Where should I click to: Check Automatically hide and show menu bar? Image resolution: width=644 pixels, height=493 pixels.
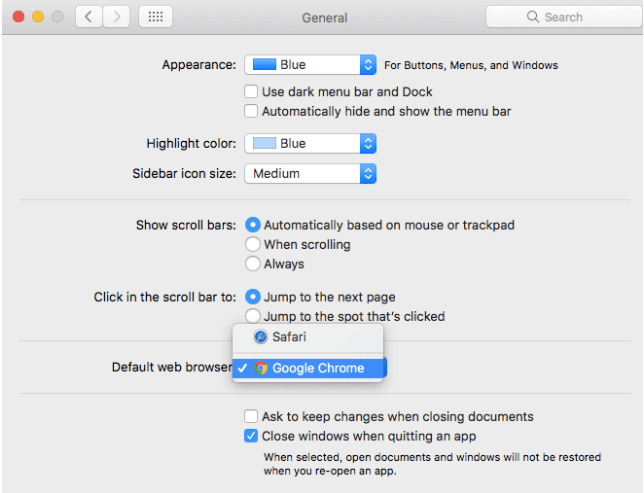(252, 111)
